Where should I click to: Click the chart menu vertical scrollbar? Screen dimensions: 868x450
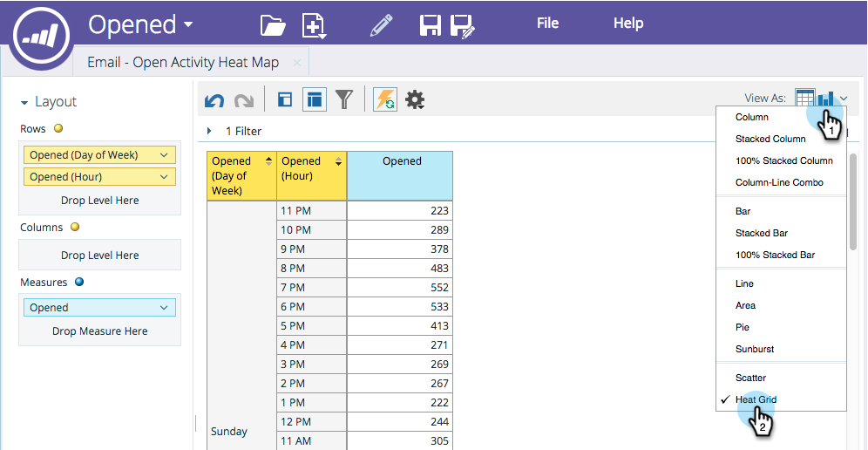pos(852,201)
